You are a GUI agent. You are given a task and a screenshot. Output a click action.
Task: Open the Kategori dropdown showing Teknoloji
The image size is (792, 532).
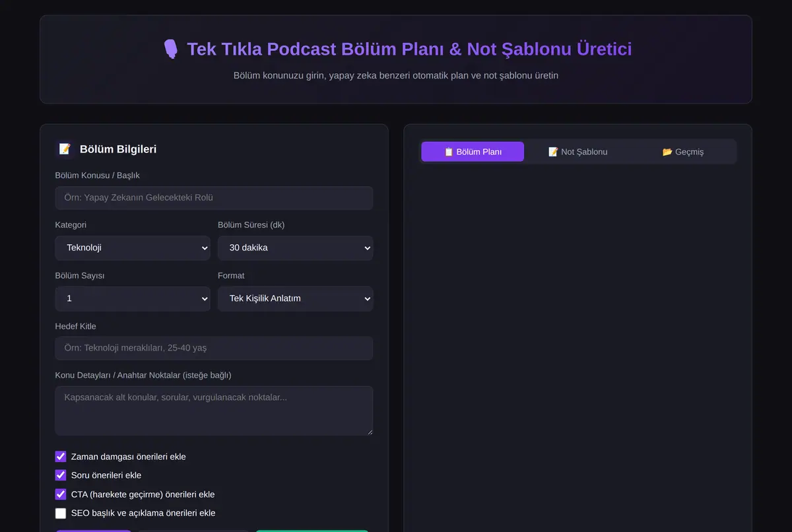133,248
